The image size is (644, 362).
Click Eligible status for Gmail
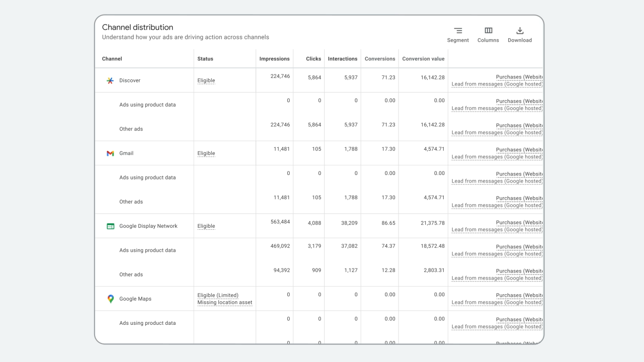pos(206,153)
